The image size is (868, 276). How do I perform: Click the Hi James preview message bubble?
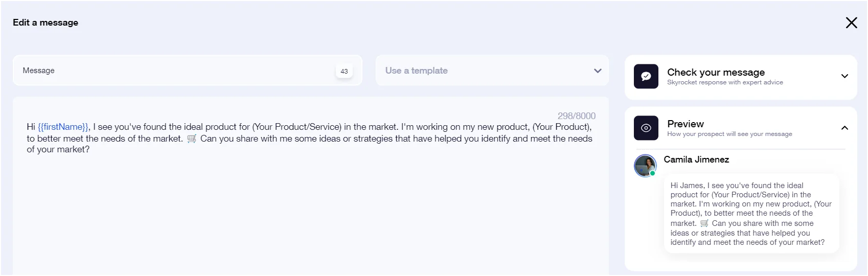[x=751, y=214]
